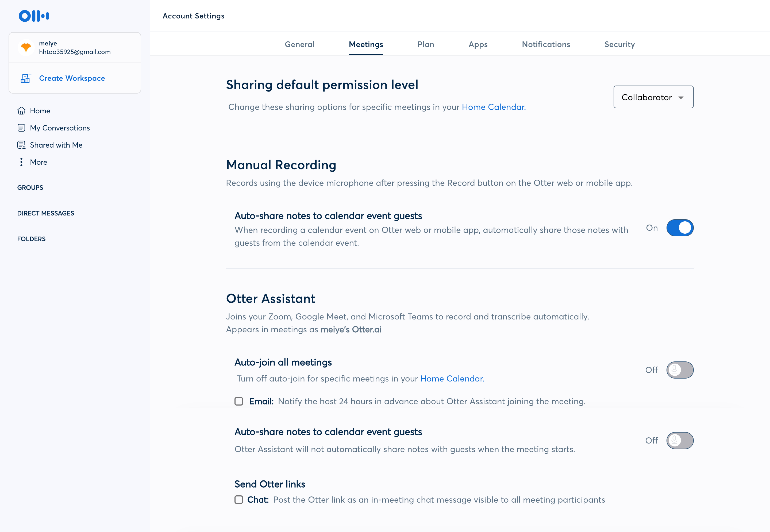
Task: Click the Otter logo icon
Action: pyautogui.click(x=34, y=16)
